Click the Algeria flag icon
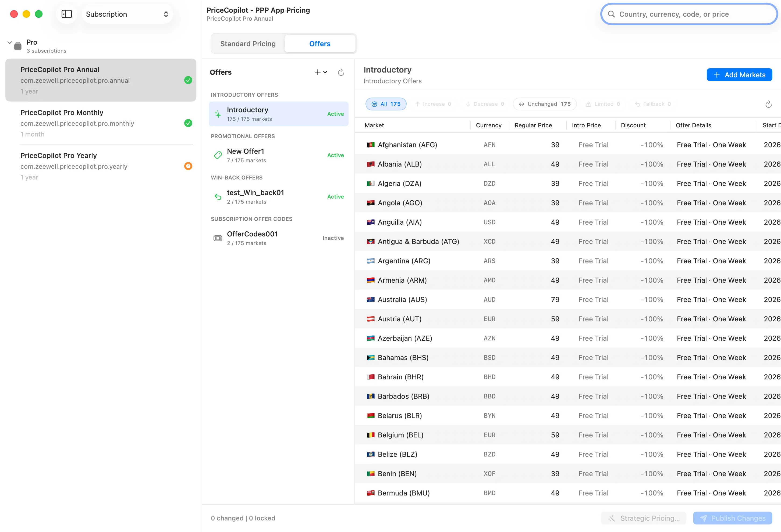The height and width of the screenshot is (532, 781). pos(370,184)
